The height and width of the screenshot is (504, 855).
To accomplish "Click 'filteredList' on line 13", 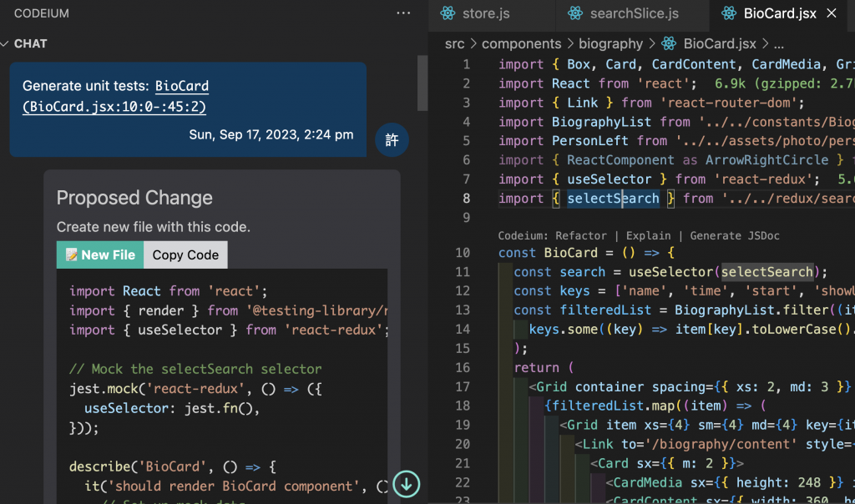I will tap(605, 310).
